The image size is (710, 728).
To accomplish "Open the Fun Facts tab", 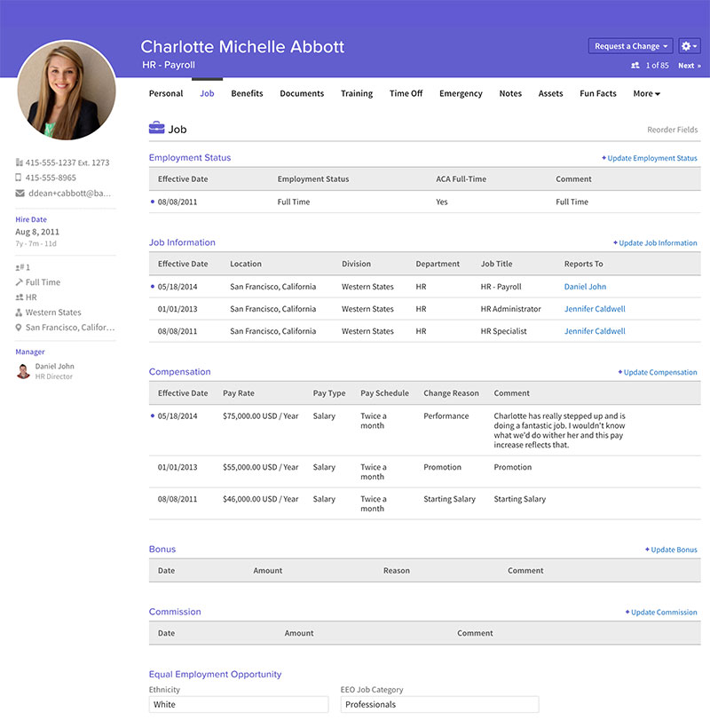I will (x=597, y=93).
